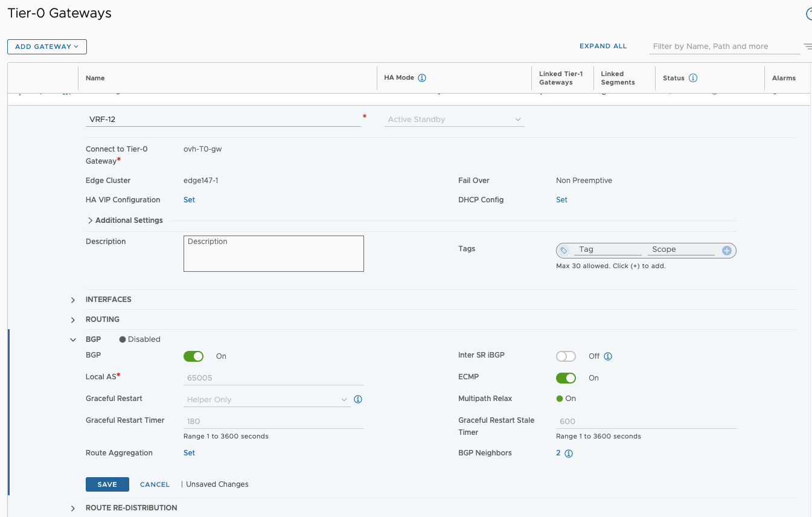Click the Inter SR iBGP info icon
The width and height of the screenshot is (812, 517).
tap(608, 356)
